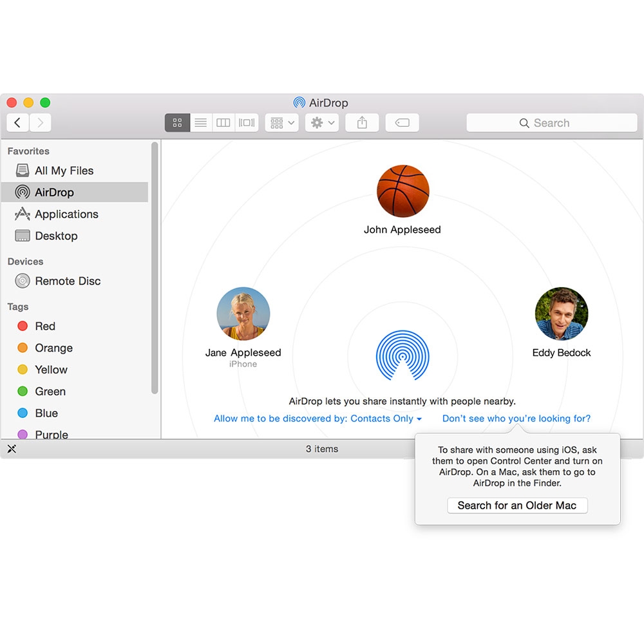Select the Green tag
This screenshot has height=644, width=644.
coord(75,392)
